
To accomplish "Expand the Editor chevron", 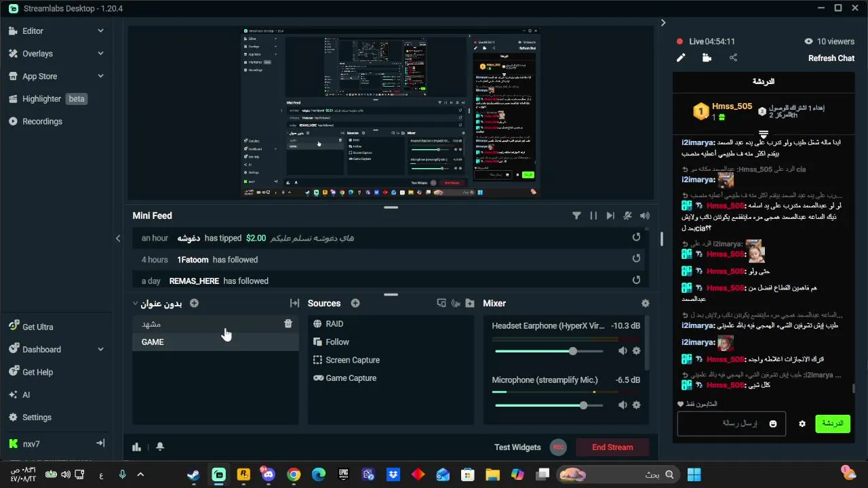I will tap(100, 30).
